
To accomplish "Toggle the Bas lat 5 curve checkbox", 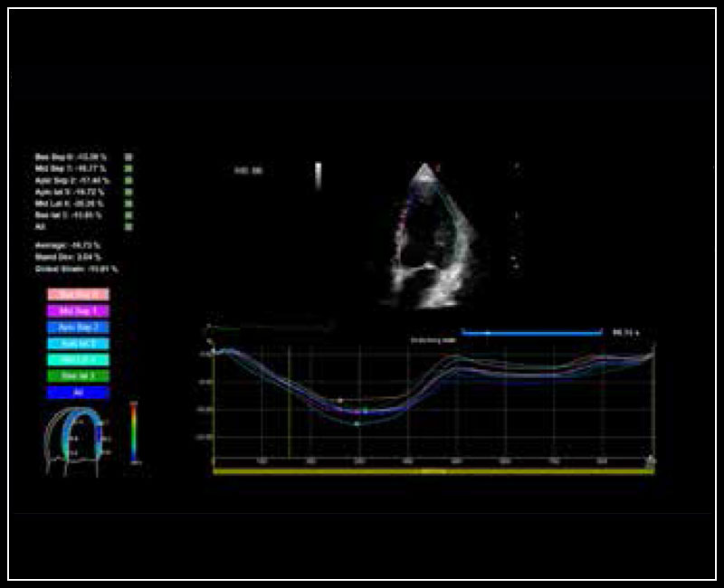I will pos(129,215).
